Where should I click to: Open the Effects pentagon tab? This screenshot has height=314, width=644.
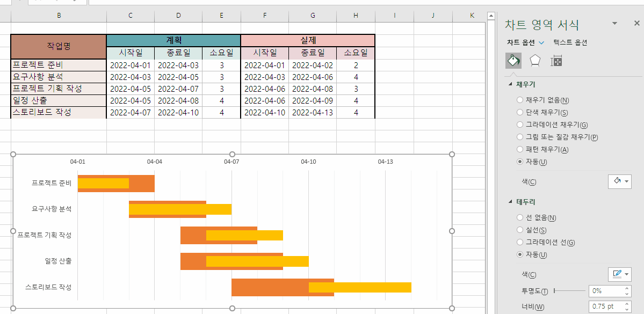535,61
